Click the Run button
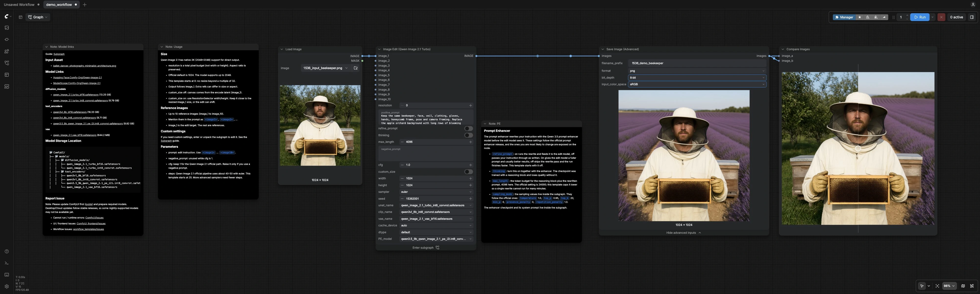The width and height of the screenshot is (980, 294). [919, 17]
